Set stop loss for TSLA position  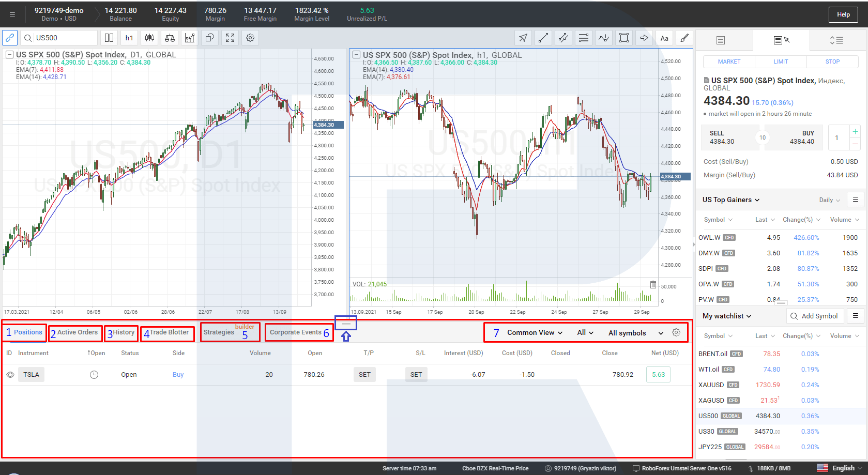coord(416,375)
